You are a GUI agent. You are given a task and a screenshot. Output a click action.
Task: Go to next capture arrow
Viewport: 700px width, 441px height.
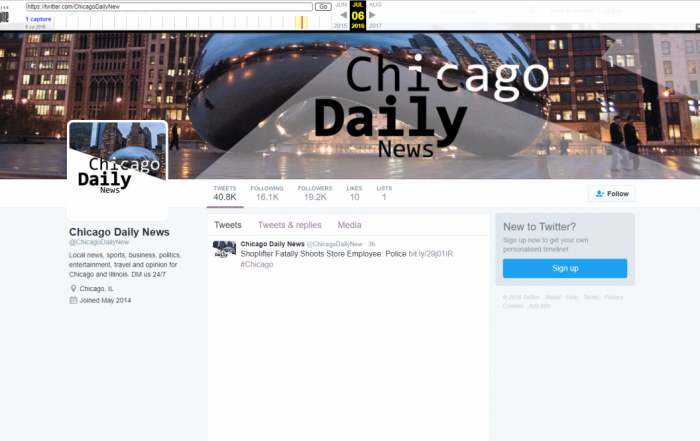click(x=372, y=15)
